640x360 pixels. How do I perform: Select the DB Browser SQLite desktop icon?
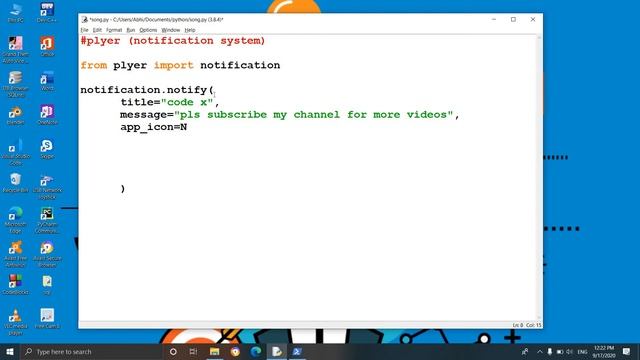coord(16,84)
